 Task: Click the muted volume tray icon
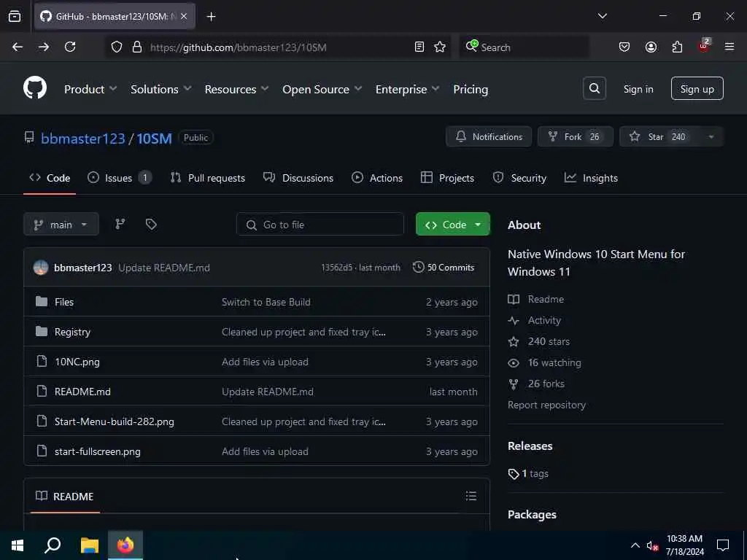click(x=652, y=545)
